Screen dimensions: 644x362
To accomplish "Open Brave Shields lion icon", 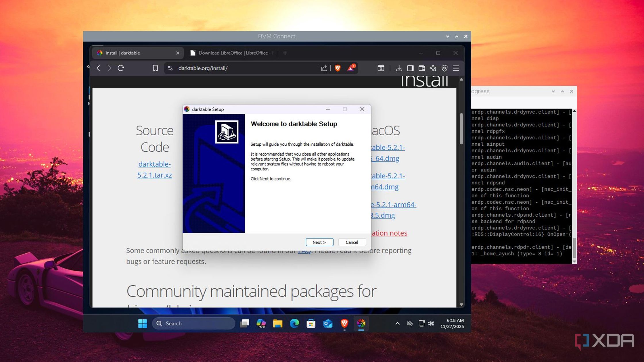I will (338, 68).
